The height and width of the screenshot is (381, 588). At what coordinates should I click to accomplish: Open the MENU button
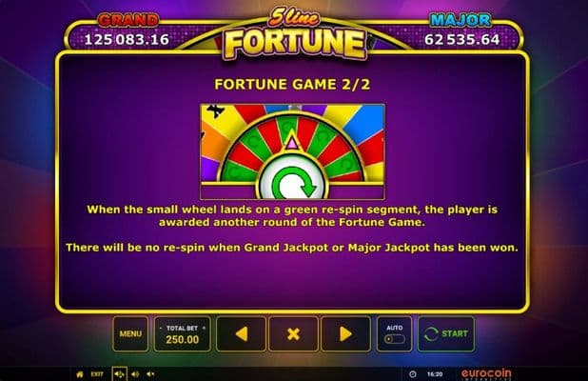130,333
